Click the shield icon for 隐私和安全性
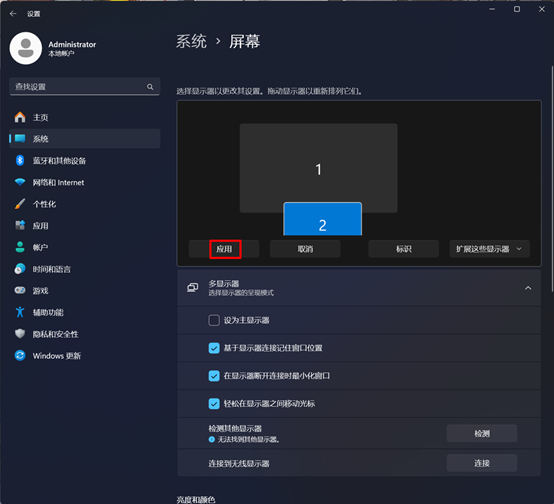 tap(20, 333)
